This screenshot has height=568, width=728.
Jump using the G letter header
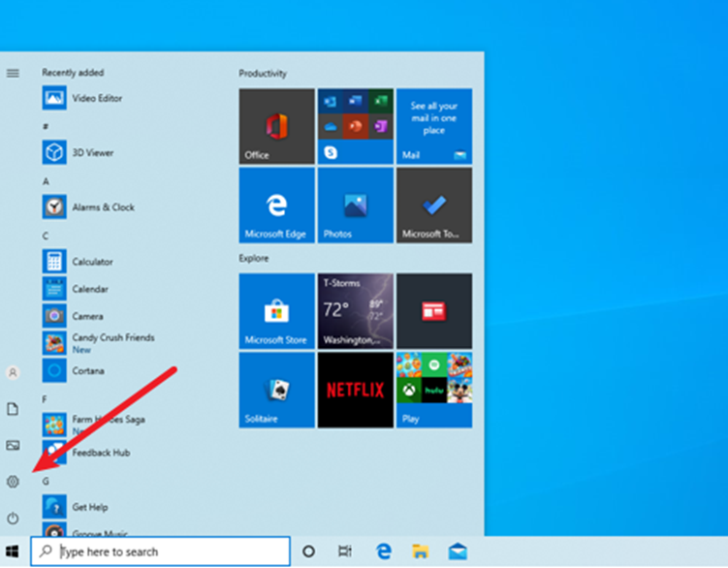click(46, 481)
